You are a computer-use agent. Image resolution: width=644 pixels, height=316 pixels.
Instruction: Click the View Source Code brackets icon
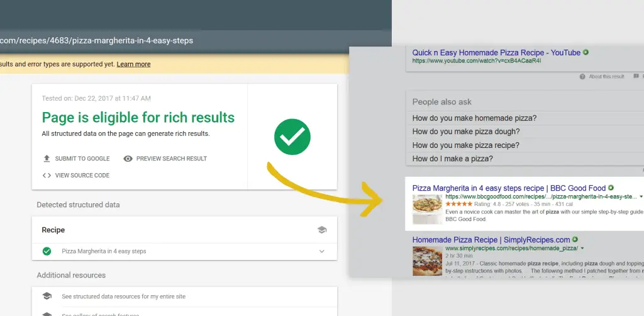47,176
